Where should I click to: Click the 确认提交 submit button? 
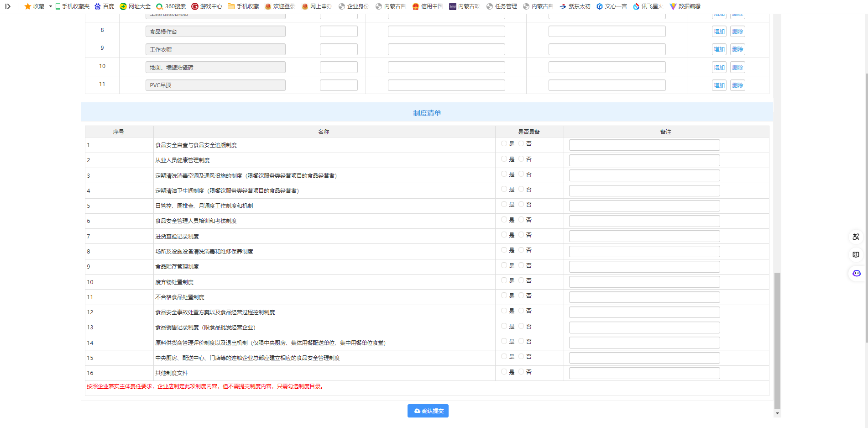pyautogui.click(x=428, y=411)
